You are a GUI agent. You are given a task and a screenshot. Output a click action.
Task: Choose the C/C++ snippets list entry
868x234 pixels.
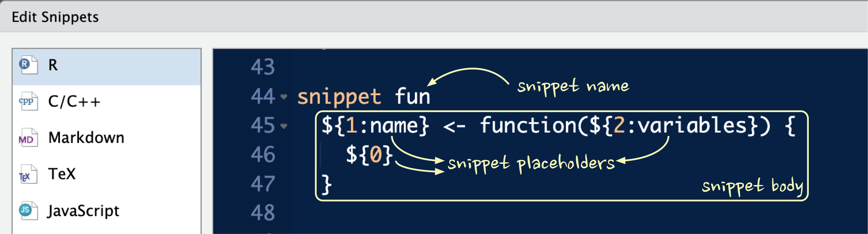coord(107,102)
